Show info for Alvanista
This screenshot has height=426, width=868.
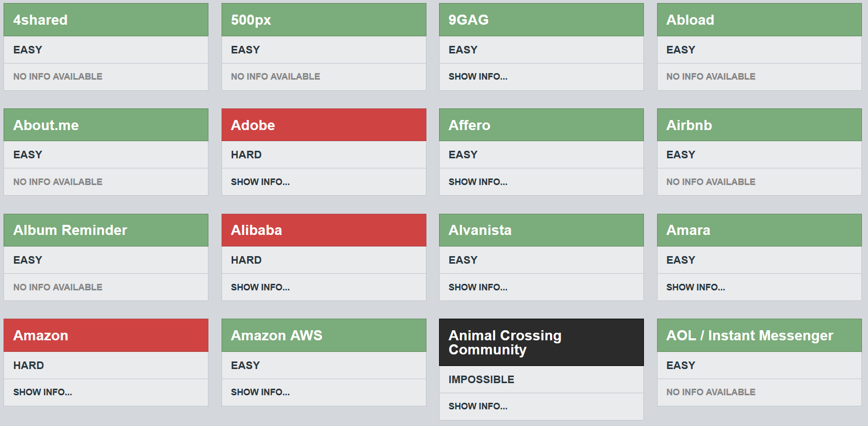pos(478,287)
